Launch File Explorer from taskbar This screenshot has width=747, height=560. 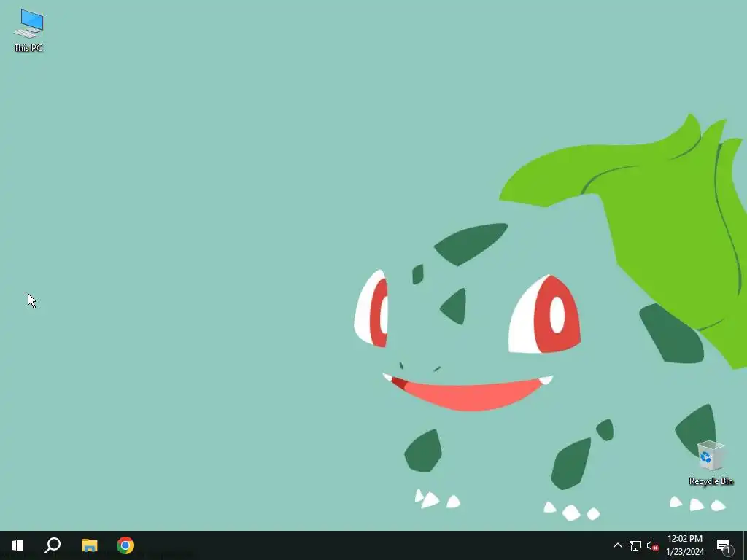coord(89,545)
